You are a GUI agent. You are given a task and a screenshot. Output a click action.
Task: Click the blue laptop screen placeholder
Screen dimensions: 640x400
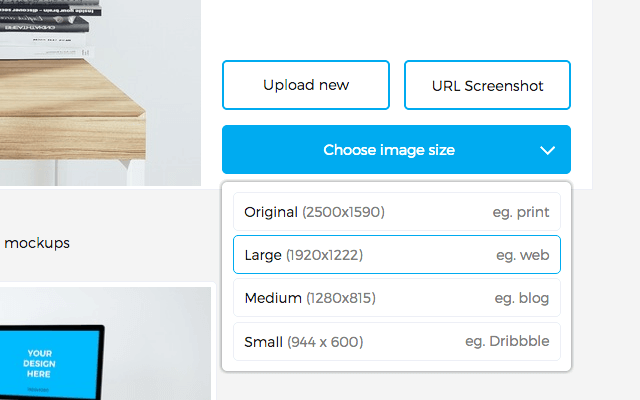point(49,363)
